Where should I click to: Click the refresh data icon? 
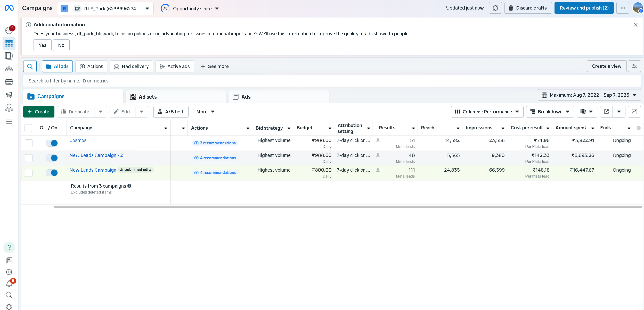point(495,8)
